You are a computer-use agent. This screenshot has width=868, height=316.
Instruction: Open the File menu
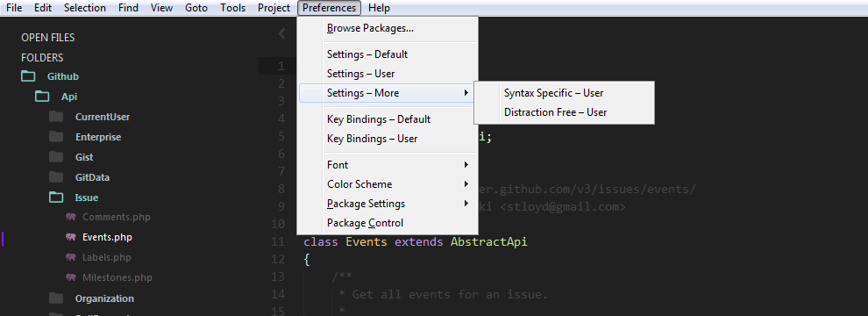pos(14,8)
